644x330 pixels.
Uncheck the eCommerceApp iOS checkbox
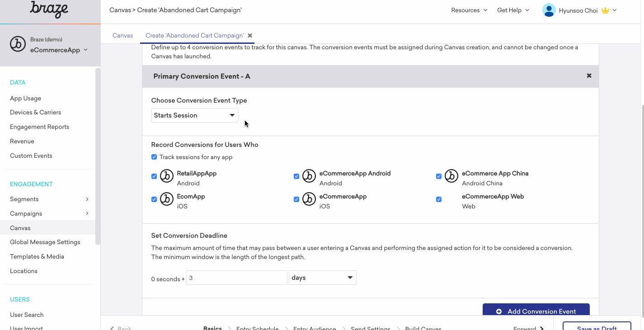click(296, 199)
